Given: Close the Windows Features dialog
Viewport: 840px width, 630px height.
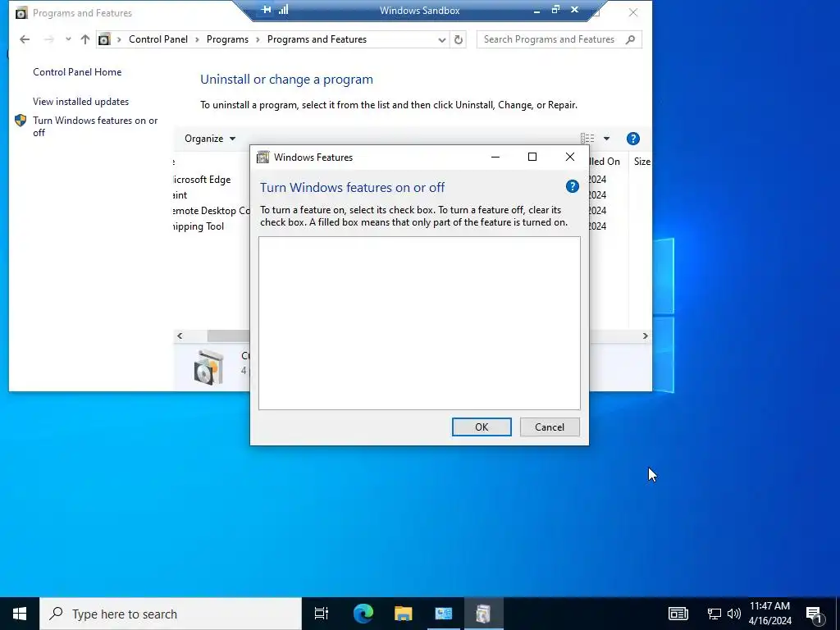Looking at the screenshot, I should click(570, 157).
